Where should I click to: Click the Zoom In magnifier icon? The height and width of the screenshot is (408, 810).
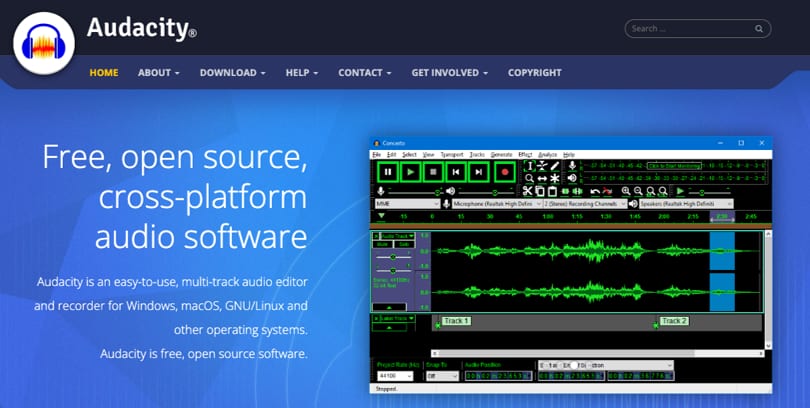(626, 191)
